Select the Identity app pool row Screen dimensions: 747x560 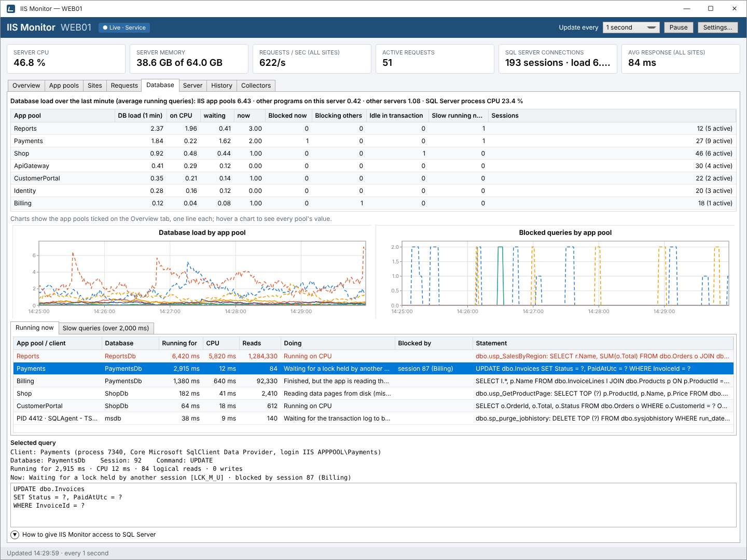373,191
